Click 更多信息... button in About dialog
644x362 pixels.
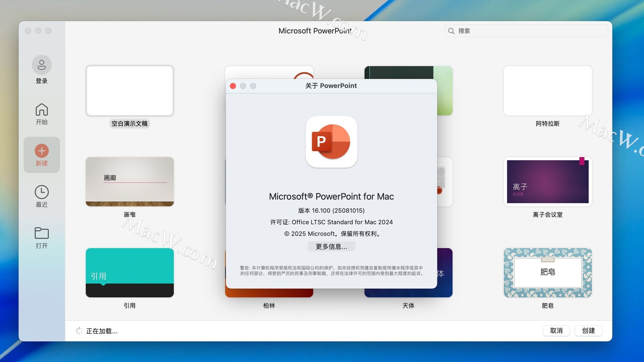[331, 247]
